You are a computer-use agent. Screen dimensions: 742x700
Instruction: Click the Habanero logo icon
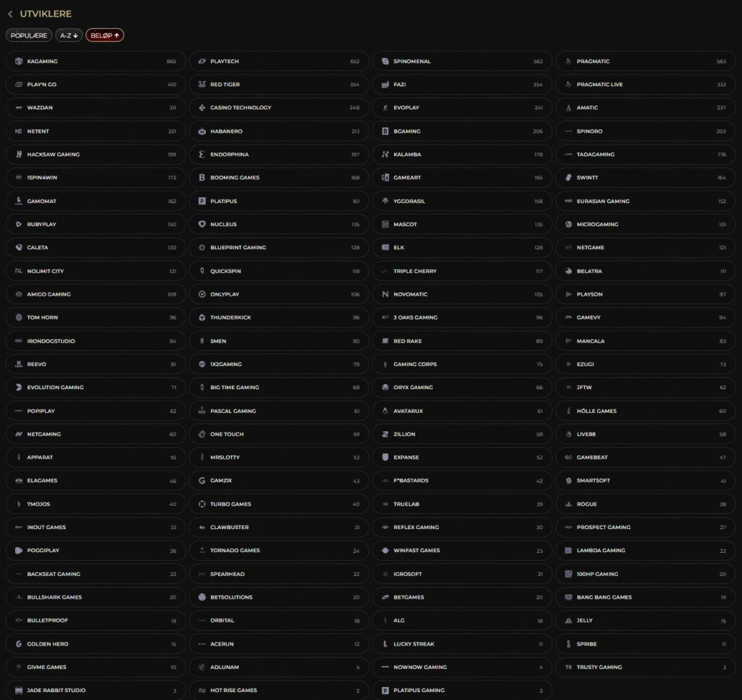(202, 131)
